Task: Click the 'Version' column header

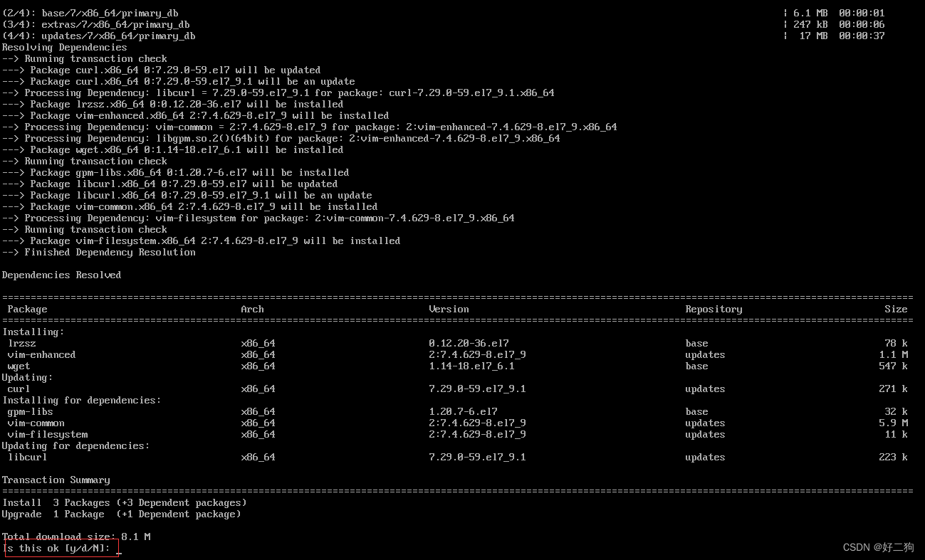Action: 449,310
